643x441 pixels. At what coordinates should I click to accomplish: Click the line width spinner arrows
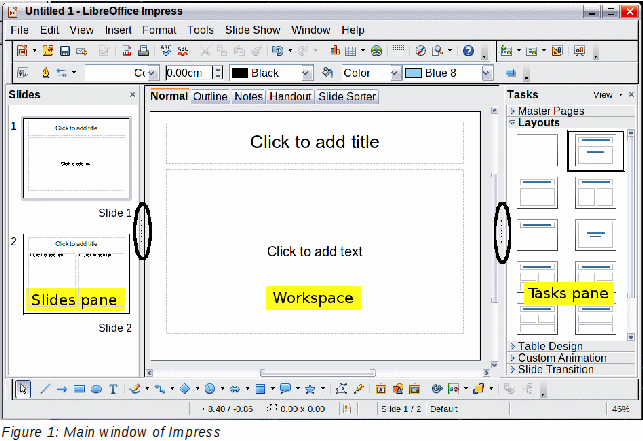click(x=218, y=73)
